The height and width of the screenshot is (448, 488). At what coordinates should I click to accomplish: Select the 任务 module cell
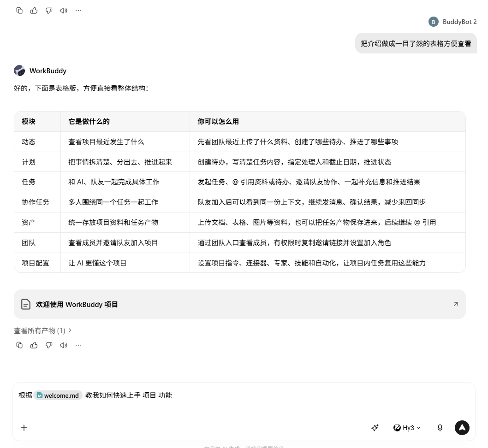coord(37,182)
